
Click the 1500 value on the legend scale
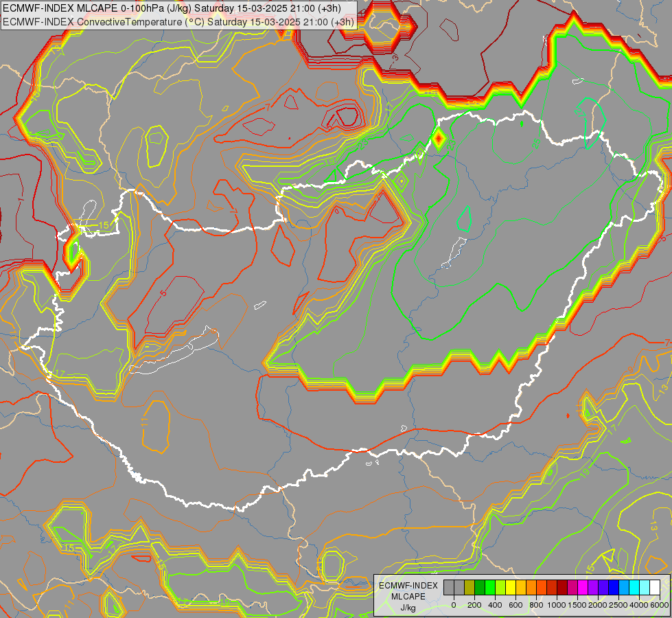pyautogui.click(x=578, y=605)
